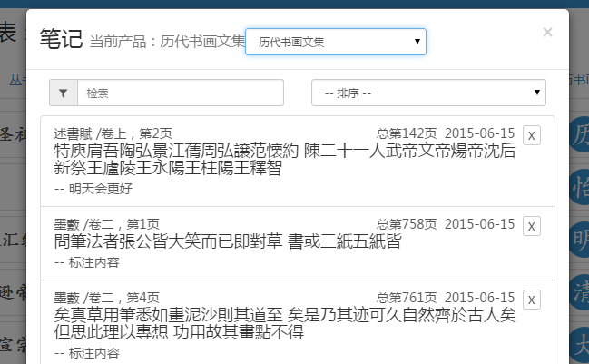Click into the 检索 search field
The image size is (589, 364).
click(181, 93)
